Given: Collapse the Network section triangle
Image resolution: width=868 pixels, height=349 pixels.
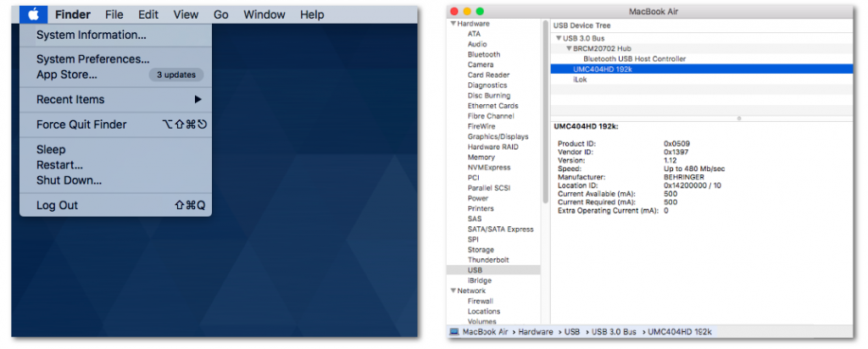Looking at the screenshot, I should (x=453, y=291).
